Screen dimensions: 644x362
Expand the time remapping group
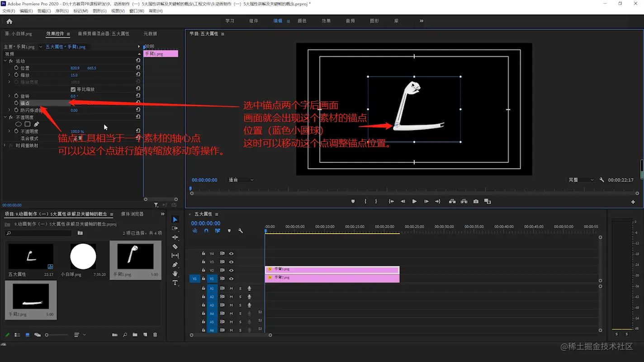point(5,146)
